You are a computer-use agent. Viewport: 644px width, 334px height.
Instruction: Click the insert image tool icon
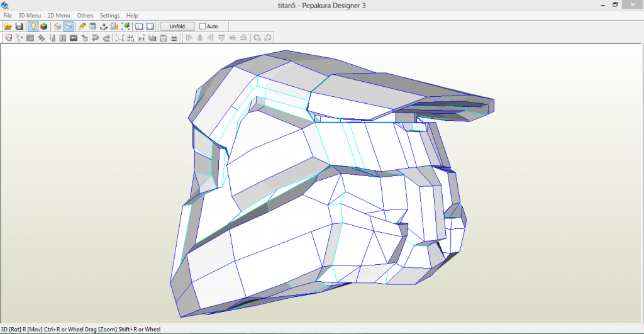74,38
